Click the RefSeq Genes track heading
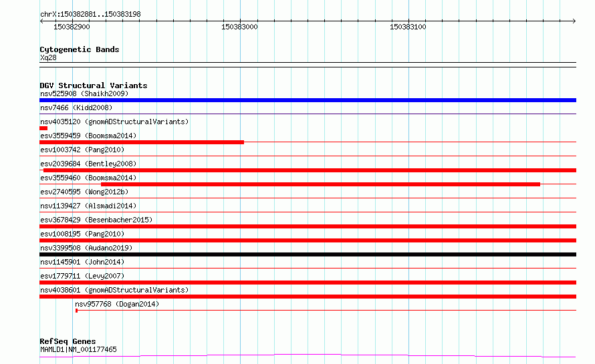This screenshot has width=595, height=364. pos(68,342)
